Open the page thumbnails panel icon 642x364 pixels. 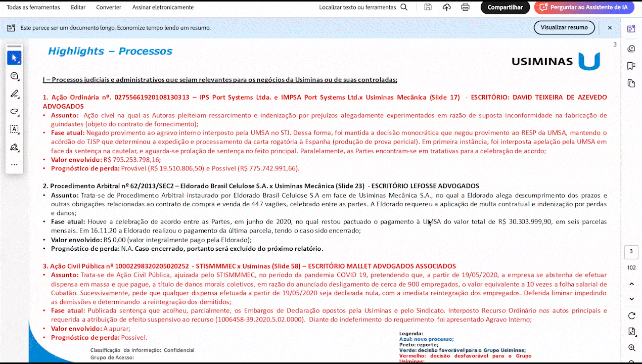pyautogui.click(x=631, y=83)
